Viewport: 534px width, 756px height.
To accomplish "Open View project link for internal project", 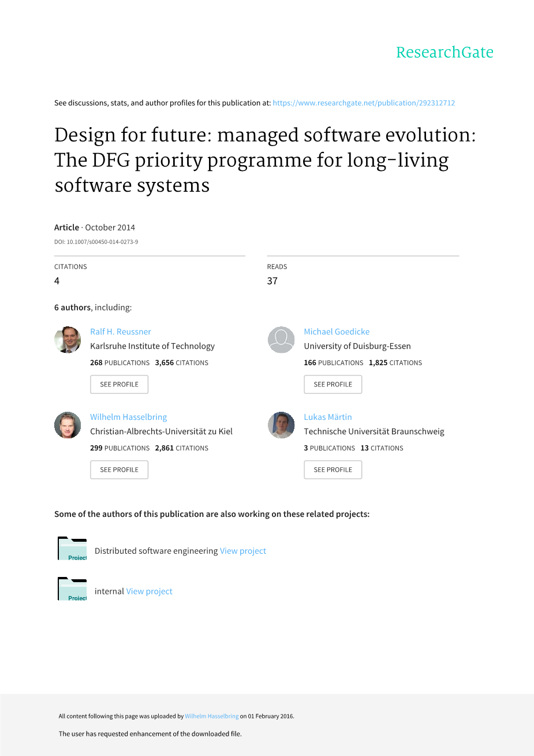I will pyautogui.click(x=149, y=592).
